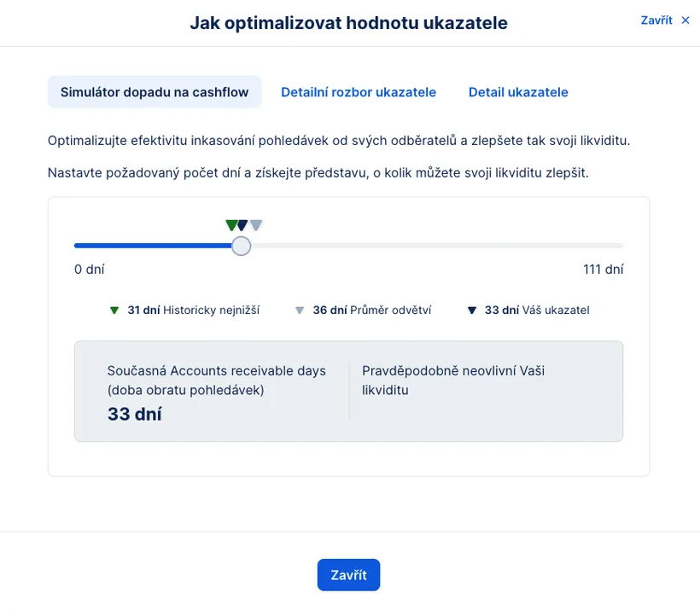Click the gray marker above the slider
Image resolution: width=700 pixels, height=616 pixels.
tap(256, 225)
